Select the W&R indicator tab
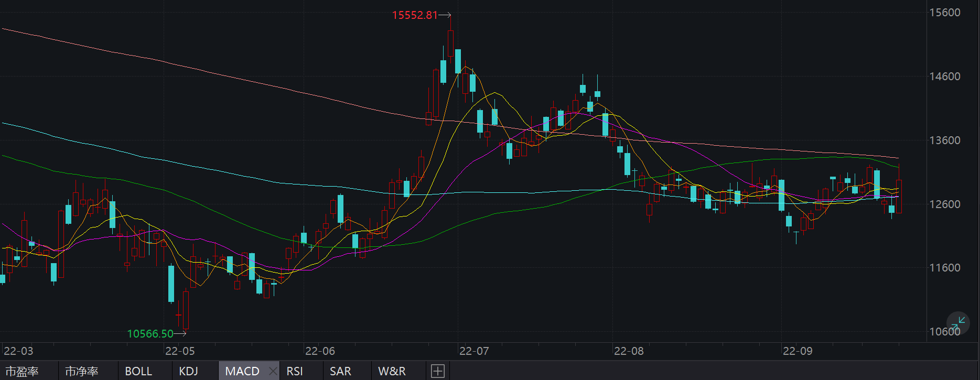Viewport: 980px width, 380px height. click(392, 371)
